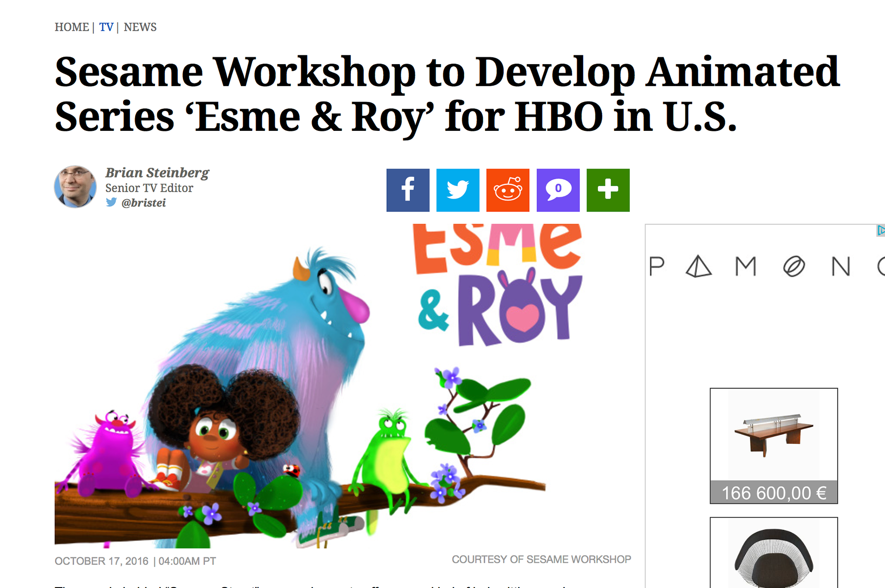The width and height of the screenshot is (885, 588).
Task: Click Brian Steinberg's author photo
Action: pyautogui.click(x=75, y=187)
